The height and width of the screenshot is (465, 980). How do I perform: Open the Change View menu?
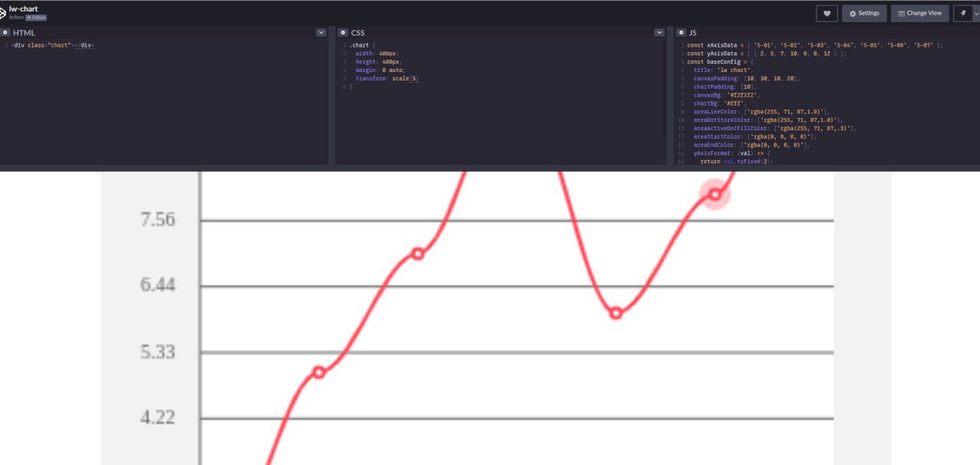coord(920,13)
